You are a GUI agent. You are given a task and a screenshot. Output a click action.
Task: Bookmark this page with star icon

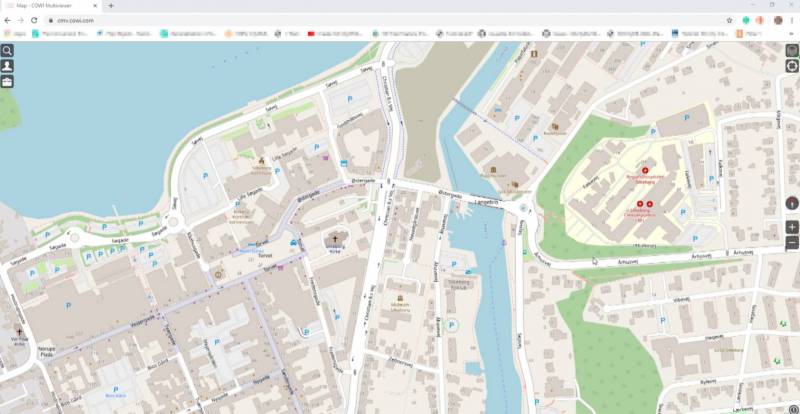(x=729, y=20)
